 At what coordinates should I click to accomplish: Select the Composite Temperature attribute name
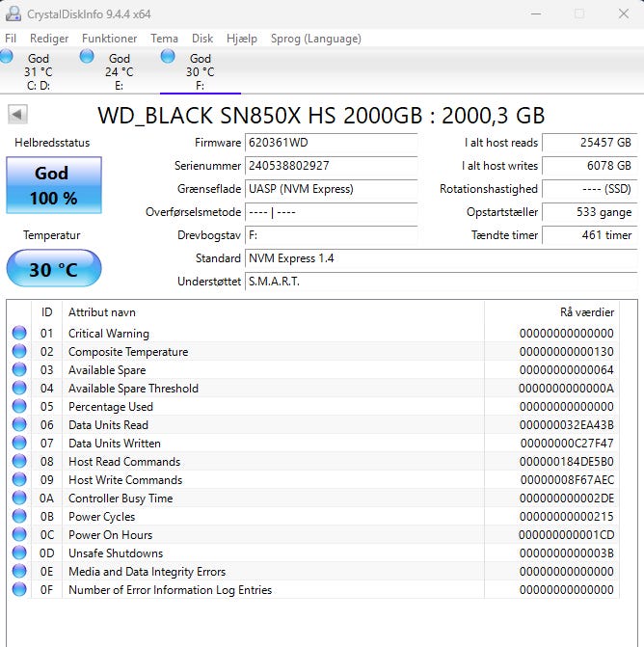128,352
